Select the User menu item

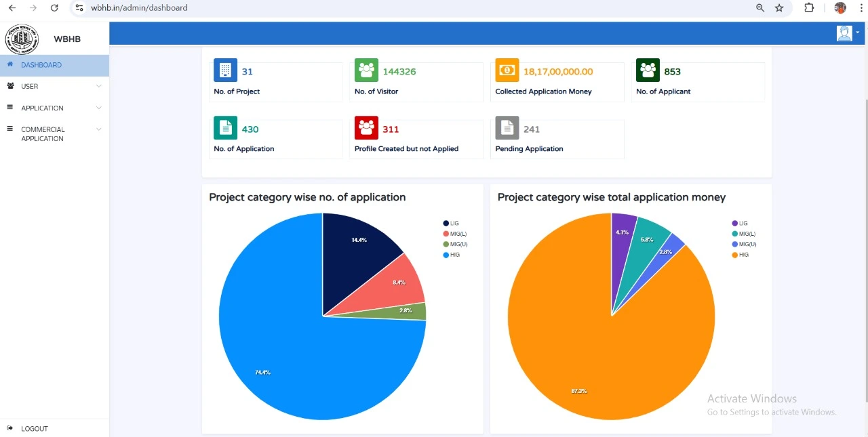point(54,86)
